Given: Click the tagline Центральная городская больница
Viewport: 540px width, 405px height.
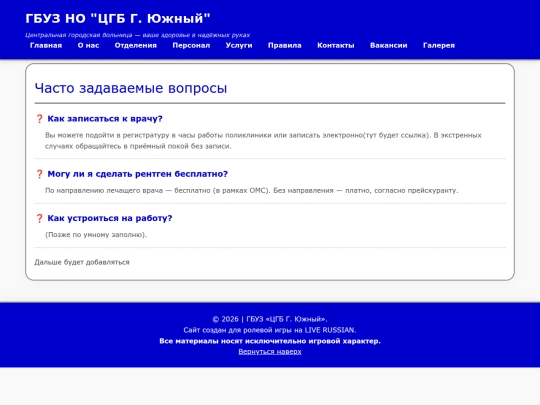Looking at the screenshot, I should pos(138,35).
